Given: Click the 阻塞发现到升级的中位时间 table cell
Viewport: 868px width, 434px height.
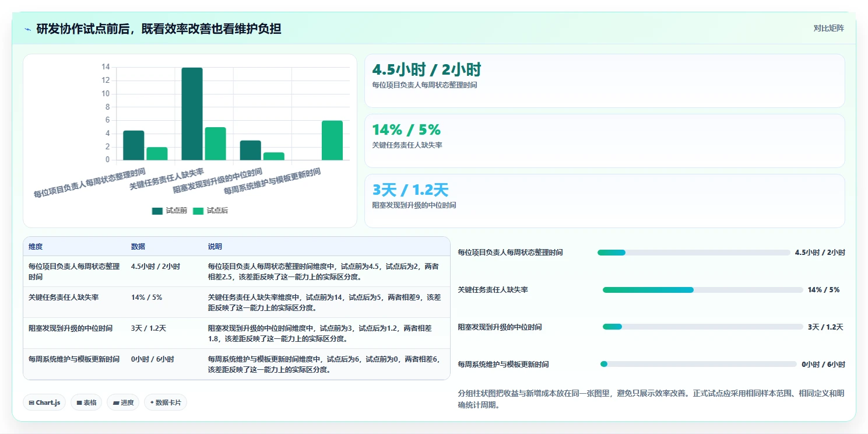Looking at the screenshot, I should coord(75,333).
